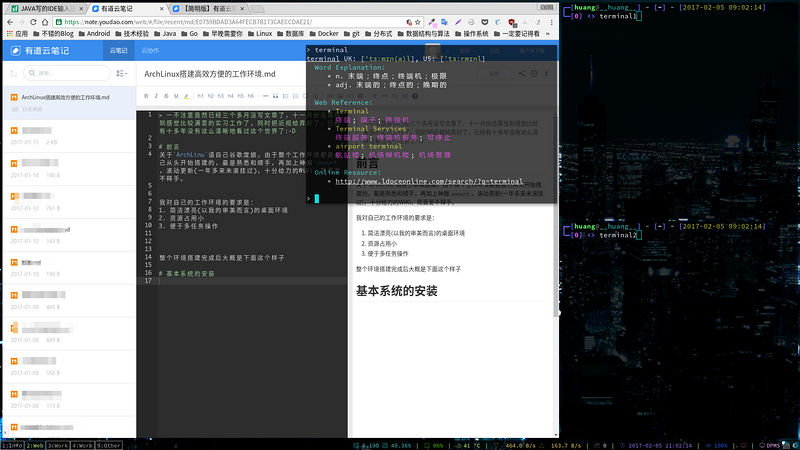Screen dimensions: 800x450
Task: Insert a horizontal rule line
Action: (x=265, y=96)
